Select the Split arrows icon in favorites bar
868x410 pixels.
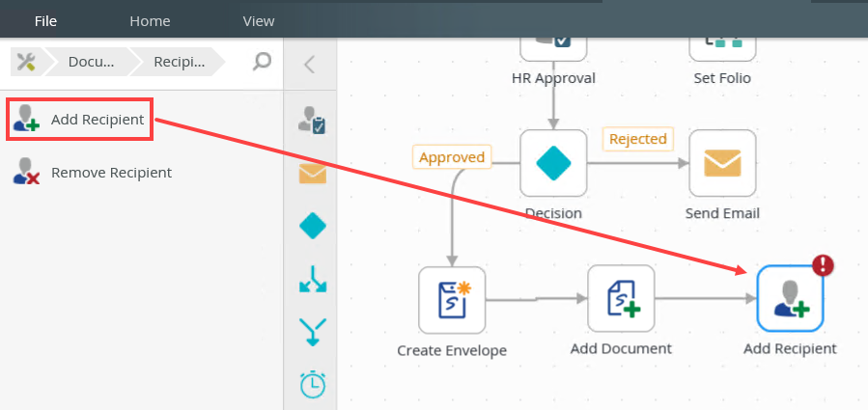click(312, 279)
